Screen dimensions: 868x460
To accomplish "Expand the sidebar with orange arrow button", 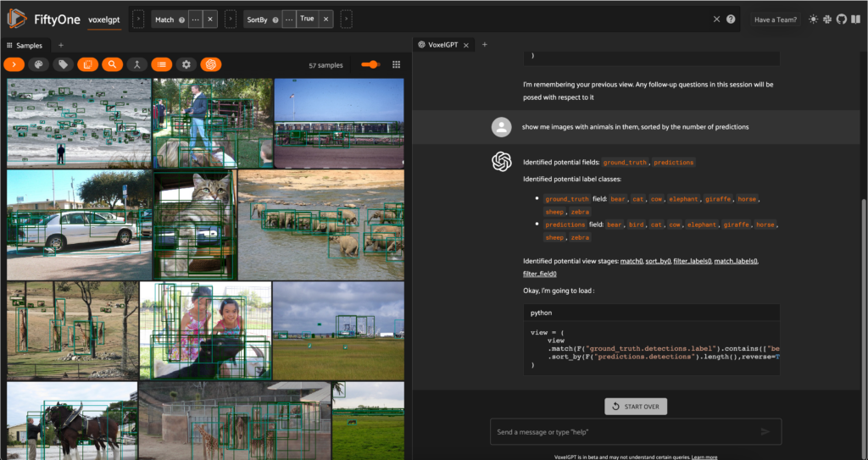I will (14, 64).
